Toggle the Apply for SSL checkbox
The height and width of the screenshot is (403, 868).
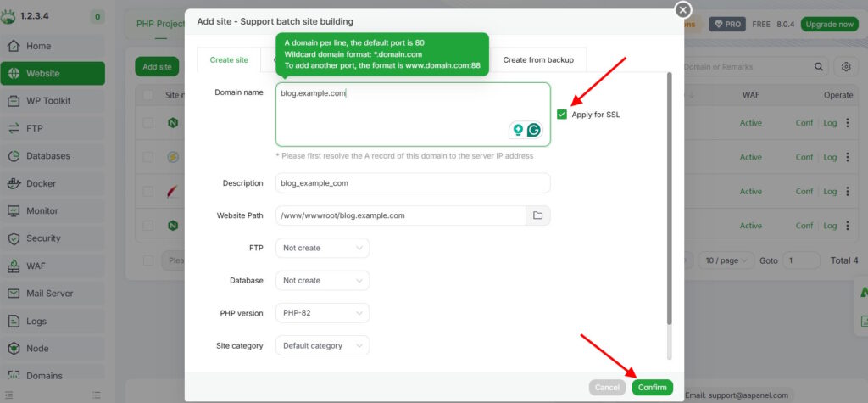562,115
